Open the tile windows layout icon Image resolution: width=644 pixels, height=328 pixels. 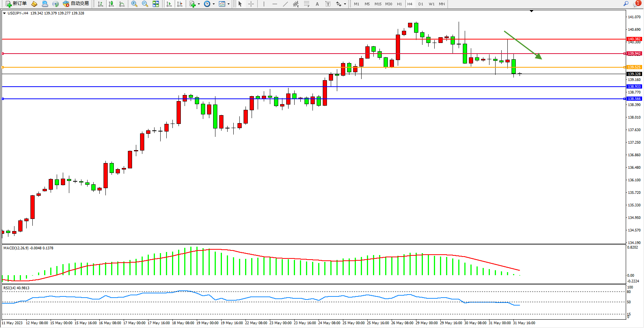point(156,4)
